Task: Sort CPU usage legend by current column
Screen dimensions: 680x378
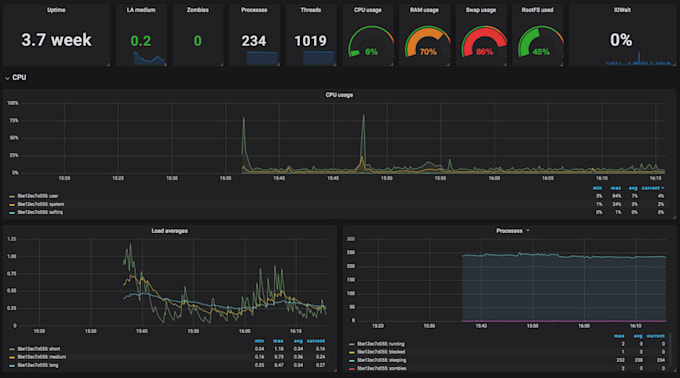Action: pos(653,188)
